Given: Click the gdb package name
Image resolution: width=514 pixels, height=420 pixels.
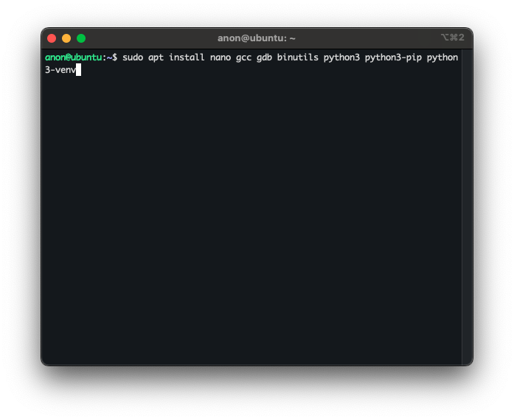Looking at the screenshot, I should coord(264,57).
